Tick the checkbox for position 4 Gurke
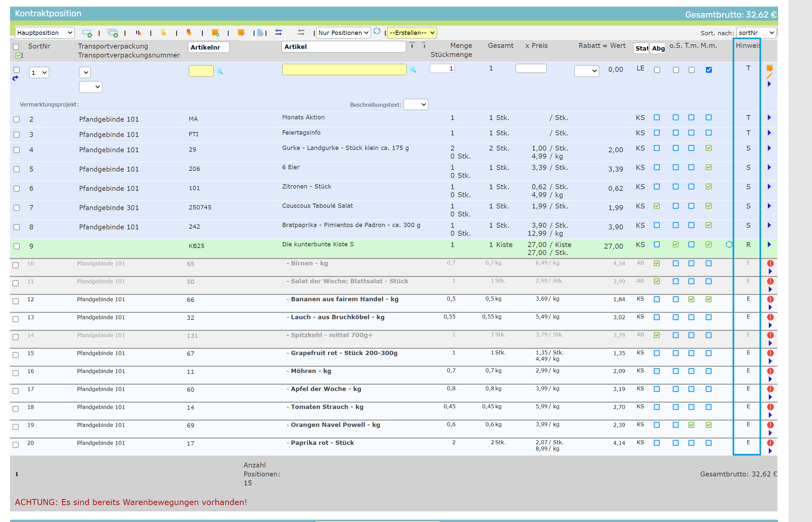812x522 pixels. pos(17,150)
